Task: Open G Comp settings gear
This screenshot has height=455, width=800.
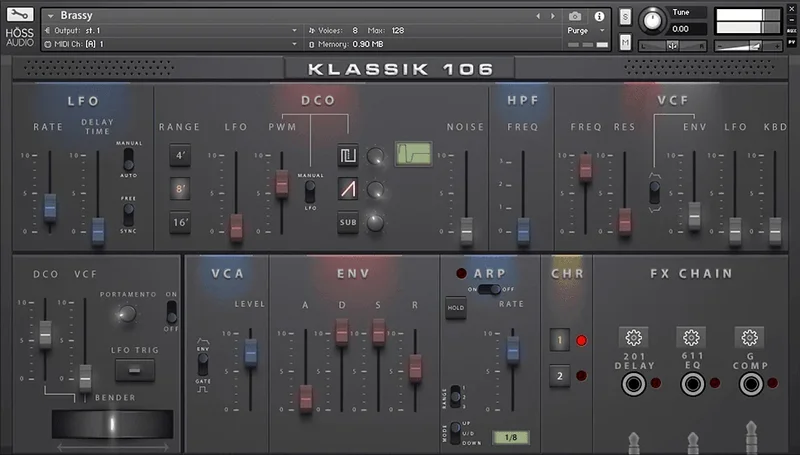Action: [x=749, y=338]
